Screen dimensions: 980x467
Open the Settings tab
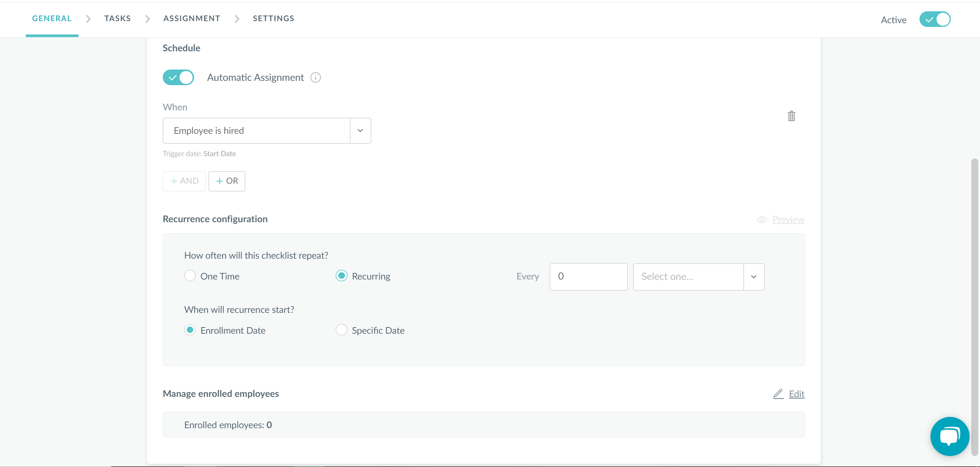(274, 18)
